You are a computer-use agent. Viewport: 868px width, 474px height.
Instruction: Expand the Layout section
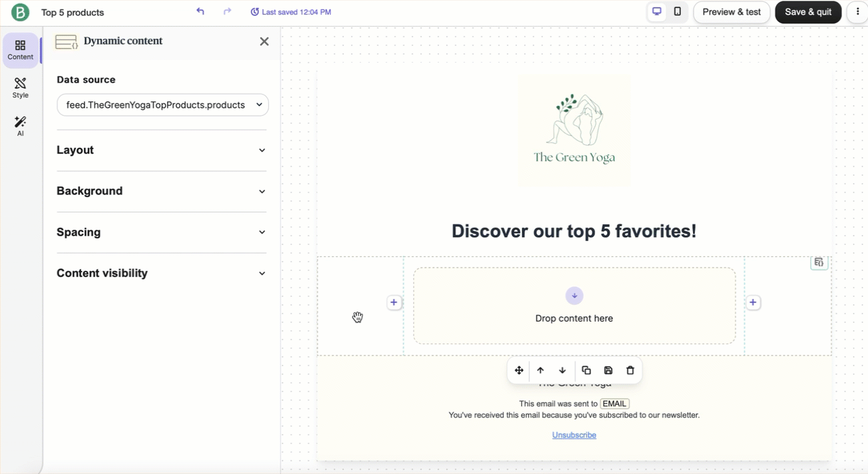pos(161,150)
